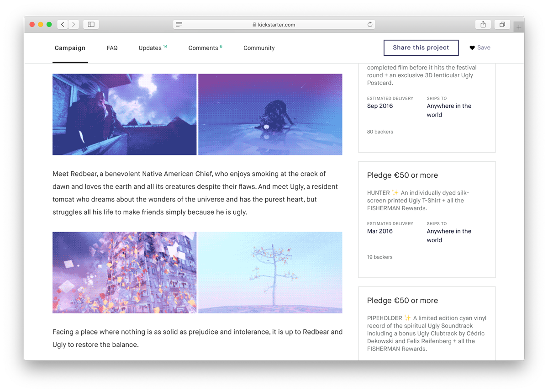Click the image of the tree

tap(270, 272)
